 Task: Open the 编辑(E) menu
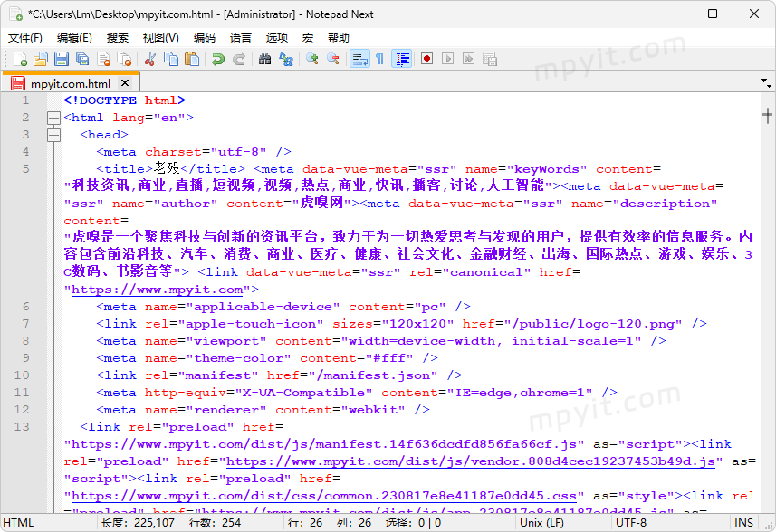pos(74,38)
